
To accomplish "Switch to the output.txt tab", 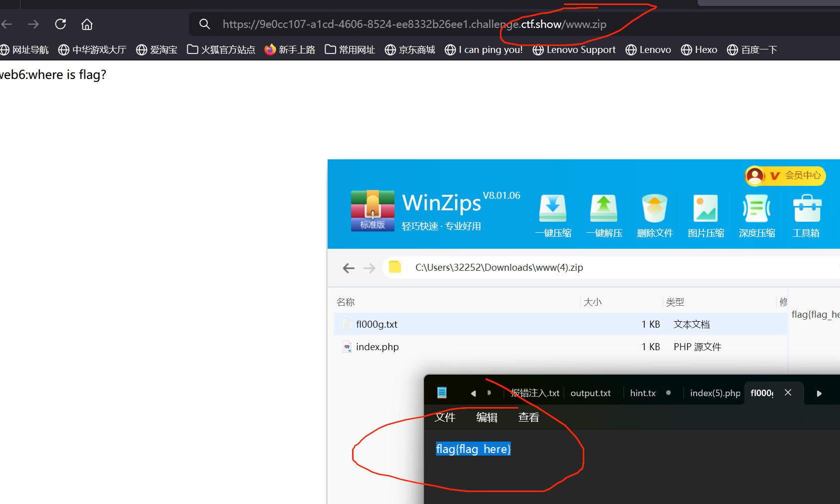I will (x=590, y=393).
